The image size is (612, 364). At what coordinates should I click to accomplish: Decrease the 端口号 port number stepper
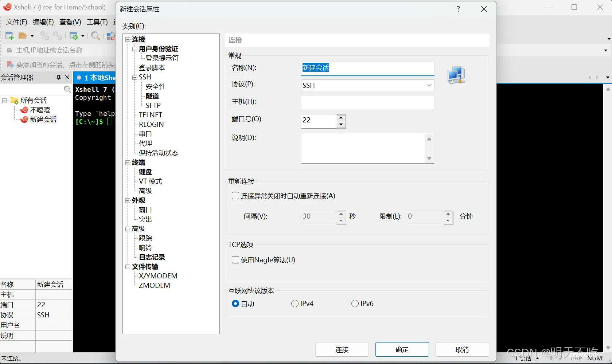click(x=341, y=125)
